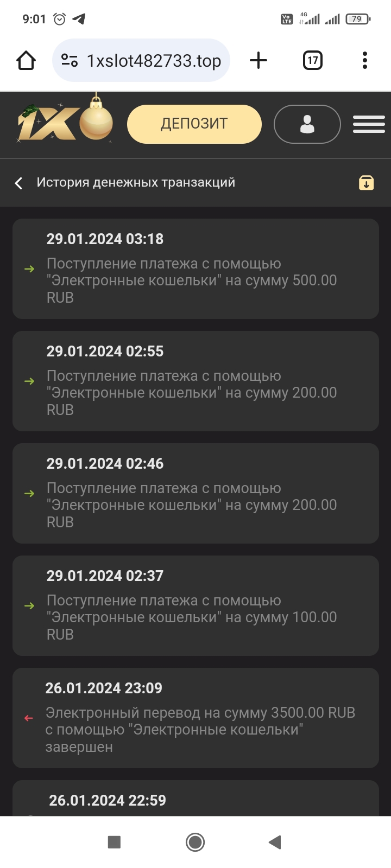
Task: Open the tab switcher showing 17 tabs
Action: point(312,60)
